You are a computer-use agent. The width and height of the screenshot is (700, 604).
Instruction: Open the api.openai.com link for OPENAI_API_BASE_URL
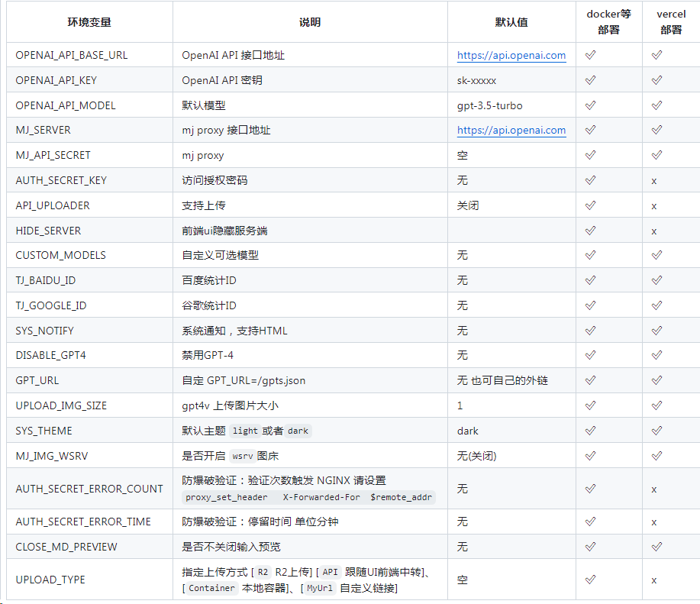coord(511,55)
